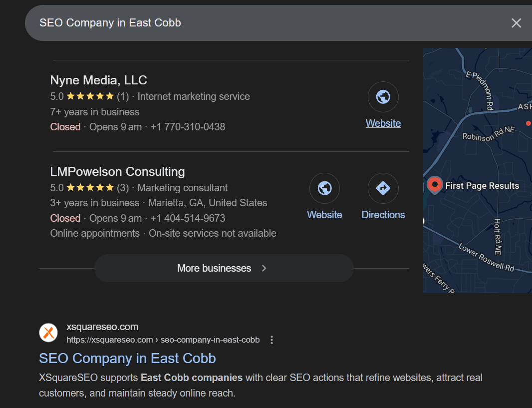Screen dimensions: 532x408
Task: Clear the search query with the X icon
Action: (516, 23)
